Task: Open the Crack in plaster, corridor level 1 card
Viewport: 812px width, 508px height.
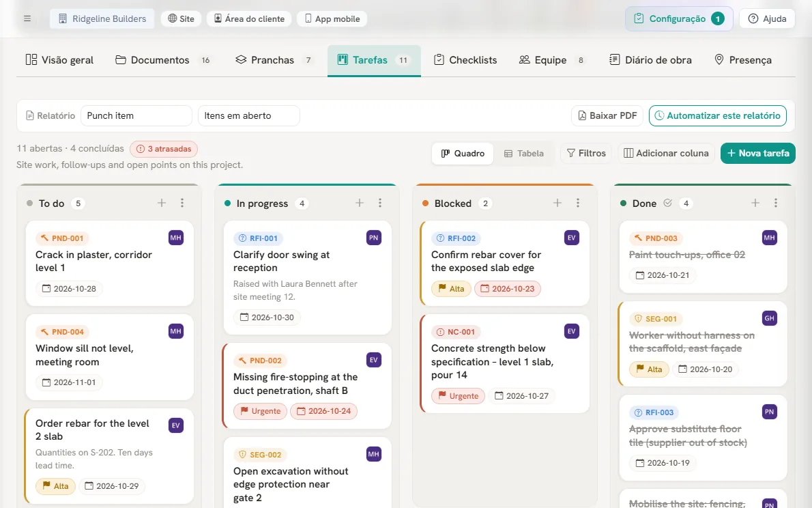Action: [110, 264]
